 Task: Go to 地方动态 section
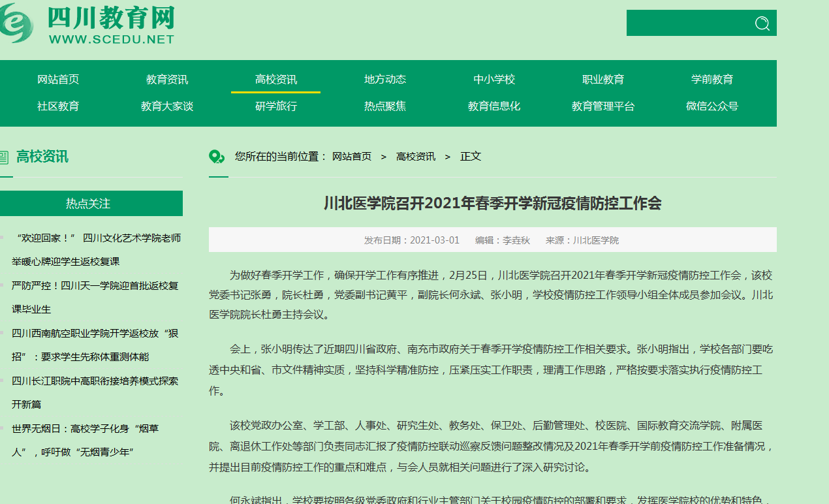coord(385,80)
